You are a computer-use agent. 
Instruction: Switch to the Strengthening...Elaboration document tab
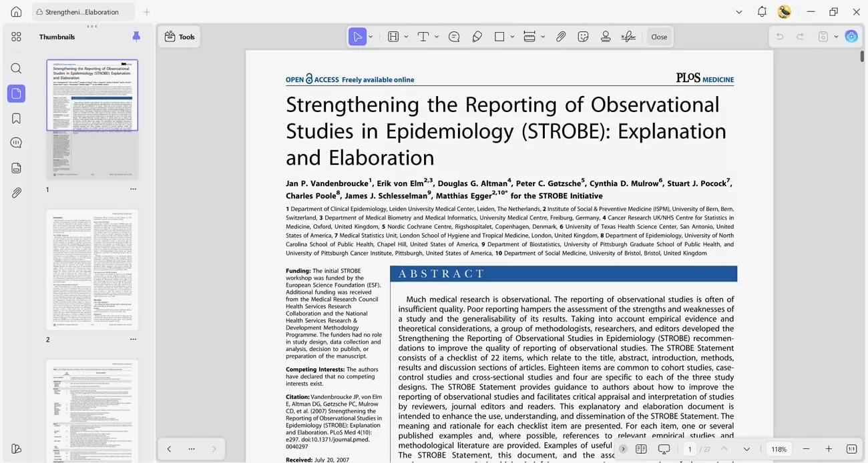(82, 12)
